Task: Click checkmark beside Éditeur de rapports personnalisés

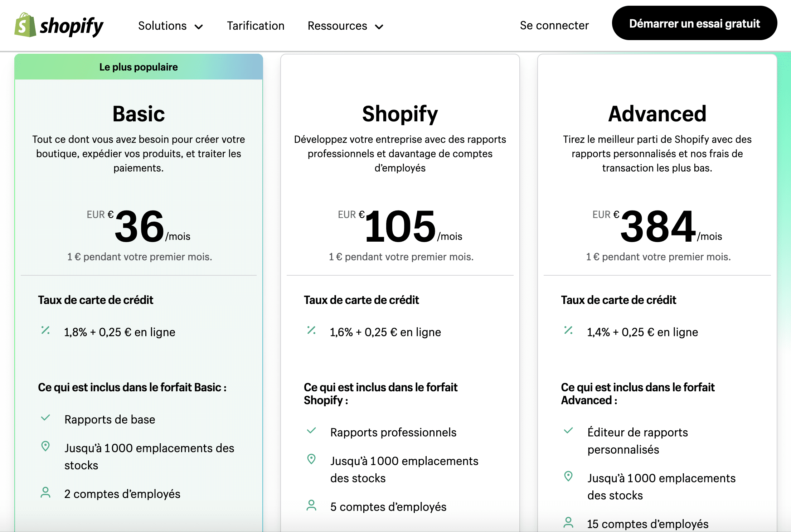Action: (568, 431)
